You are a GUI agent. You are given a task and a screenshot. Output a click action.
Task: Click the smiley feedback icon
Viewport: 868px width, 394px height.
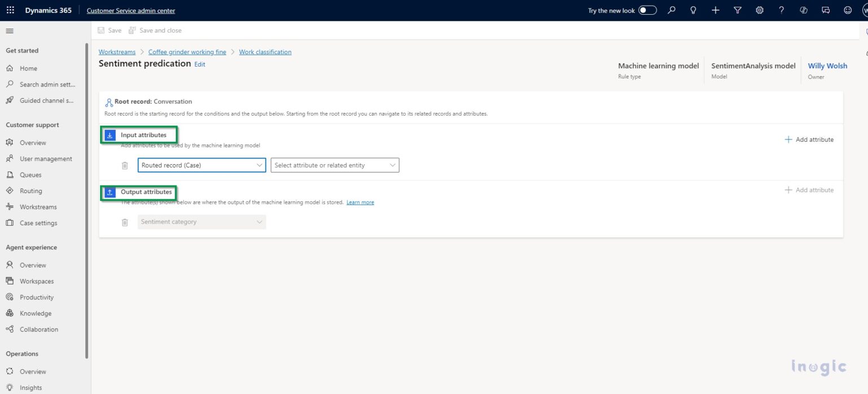(x=848, y=10)
